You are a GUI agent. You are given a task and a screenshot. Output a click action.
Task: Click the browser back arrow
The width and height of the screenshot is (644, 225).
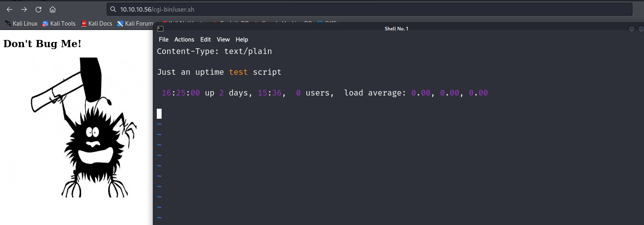click(x=10, y=9)
